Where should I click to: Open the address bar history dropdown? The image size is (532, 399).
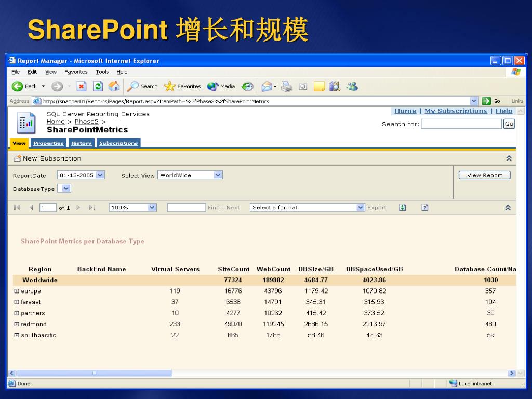pos(474,101)
